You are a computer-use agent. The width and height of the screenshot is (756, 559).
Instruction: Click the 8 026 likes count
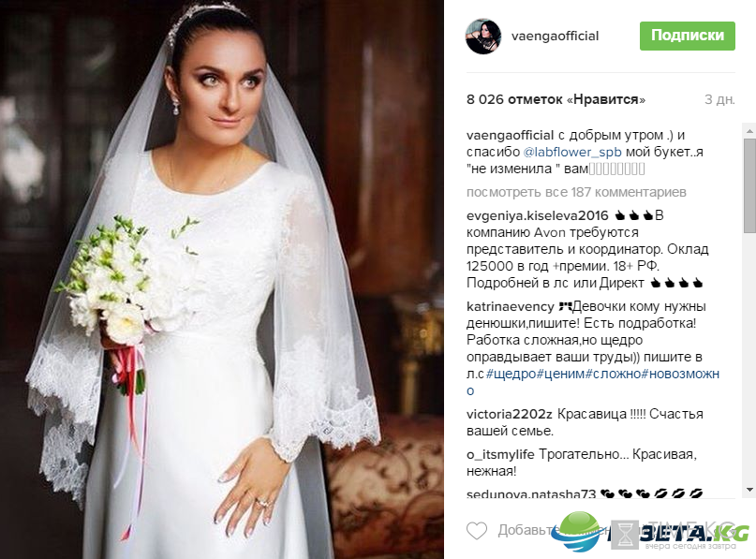tap(556, 100)
